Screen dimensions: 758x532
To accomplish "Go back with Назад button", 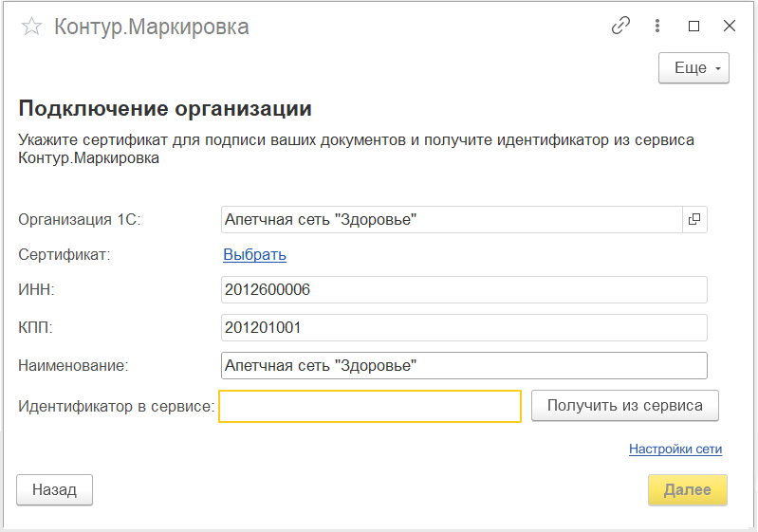I will pyautogui.click(x=55, y=490).
